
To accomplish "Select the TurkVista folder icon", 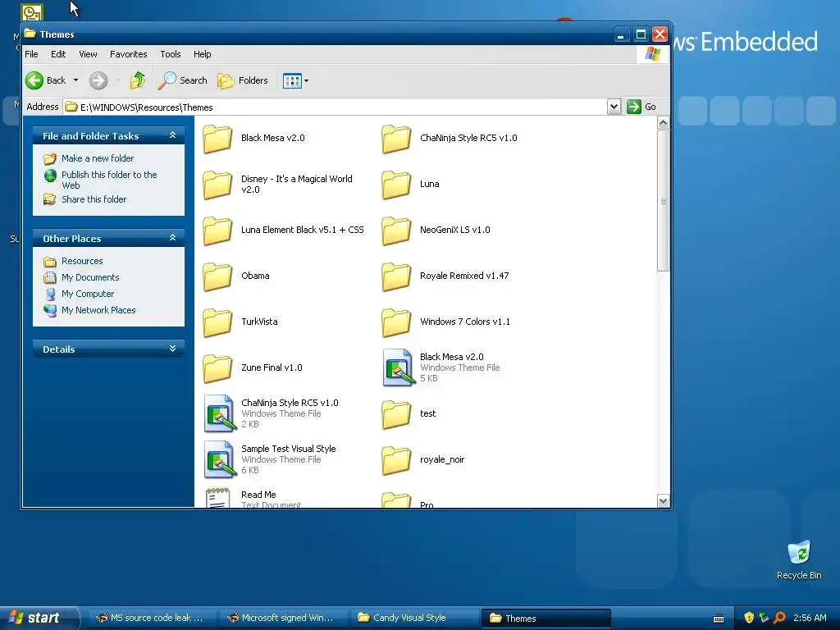I will pyautogui.click(x=217, y=322).
